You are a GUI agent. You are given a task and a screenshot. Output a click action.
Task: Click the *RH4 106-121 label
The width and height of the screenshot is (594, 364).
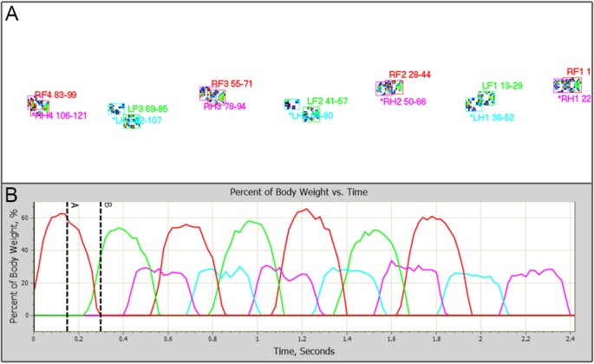pyautogui.click(x=59, y=116)
